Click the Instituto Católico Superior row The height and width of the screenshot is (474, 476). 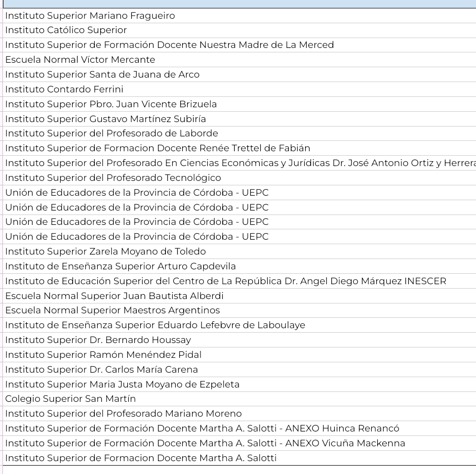239,30
